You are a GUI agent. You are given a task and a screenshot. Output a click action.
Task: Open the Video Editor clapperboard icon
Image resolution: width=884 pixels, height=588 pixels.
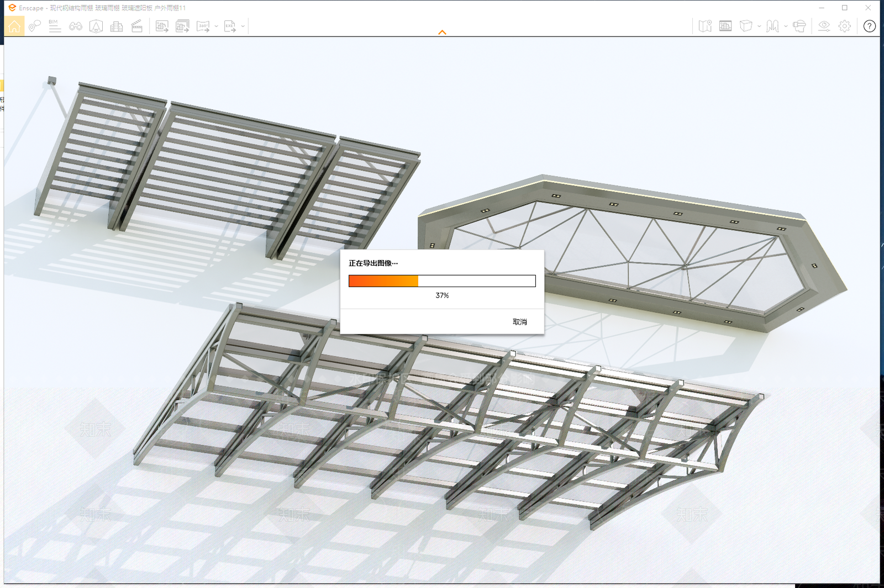point(137,26)
